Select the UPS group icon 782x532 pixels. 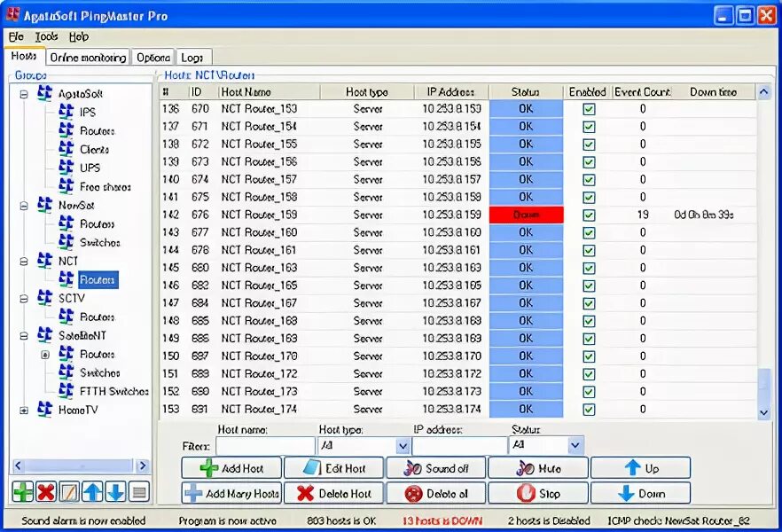(66, 167)
